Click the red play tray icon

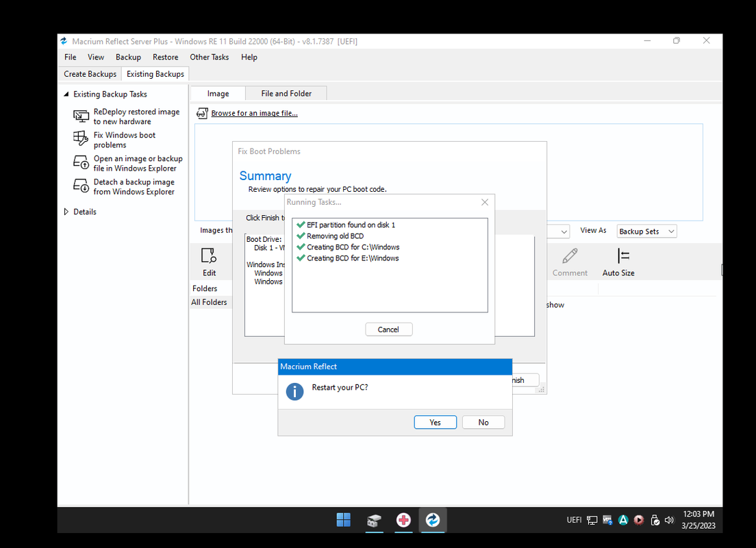[x=639, y=520]
